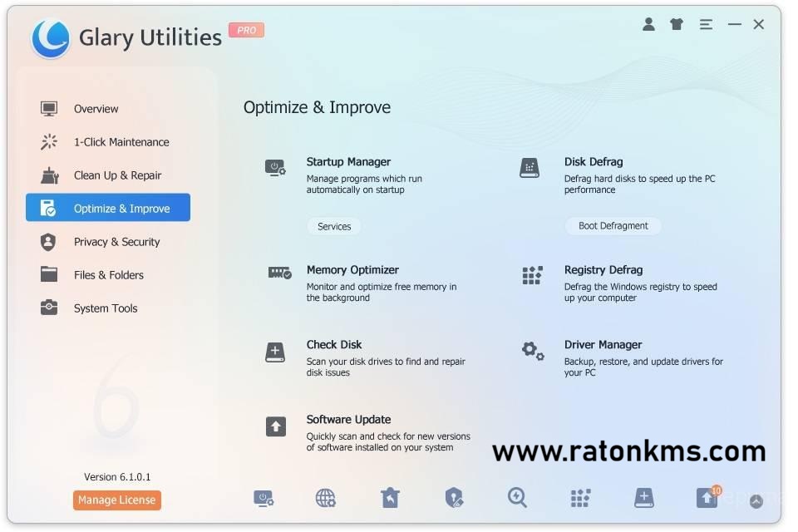The image size is (798, 532).
Task: Click the Boot Defragment button
Action: coord(613,225)
